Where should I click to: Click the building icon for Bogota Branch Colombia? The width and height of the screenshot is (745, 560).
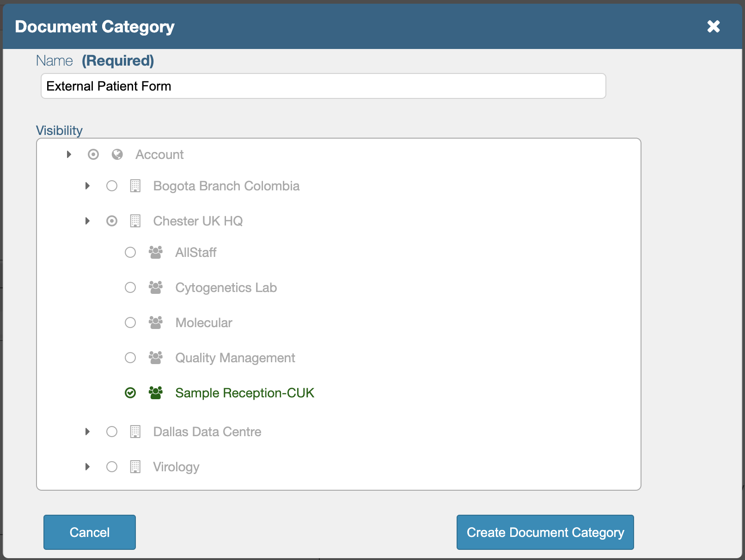pyautogui.click(x=135, y=186)
